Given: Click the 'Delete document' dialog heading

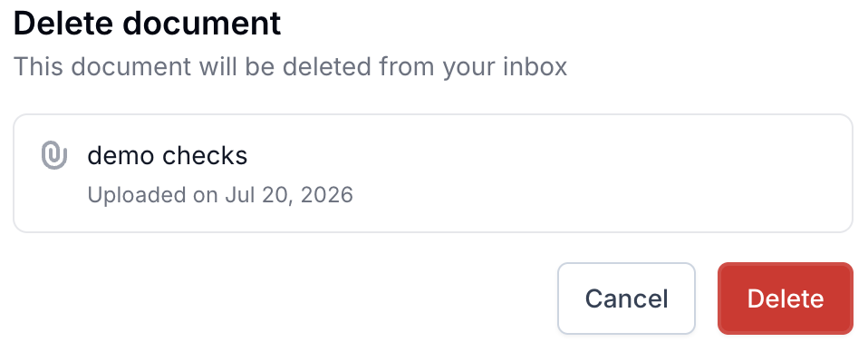Looking at the screenshot, I should pyautogui.click(x=148, y=24).
